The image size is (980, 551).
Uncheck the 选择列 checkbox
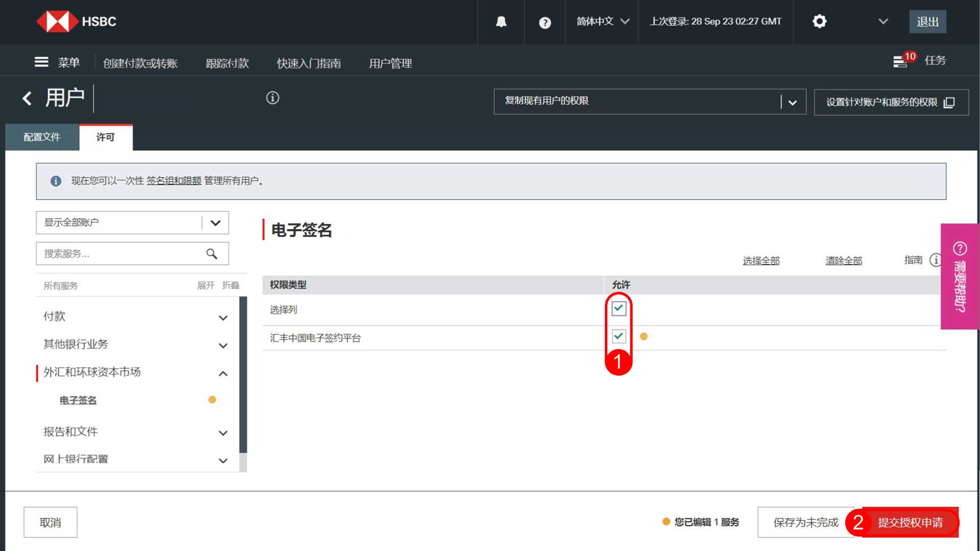(x=618, y=309)
